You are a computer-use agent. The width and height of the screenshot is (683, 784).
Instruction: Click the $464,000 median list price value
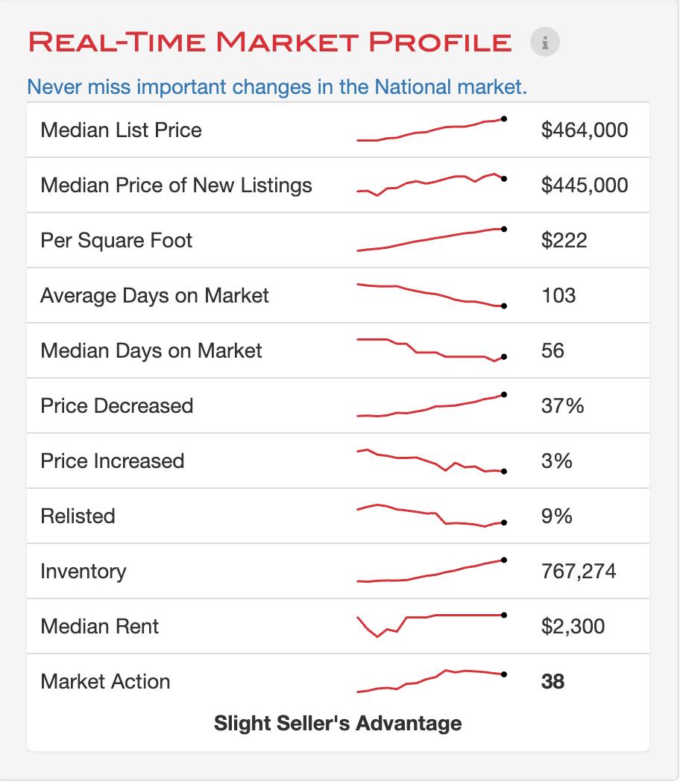(x=585, y=130)
